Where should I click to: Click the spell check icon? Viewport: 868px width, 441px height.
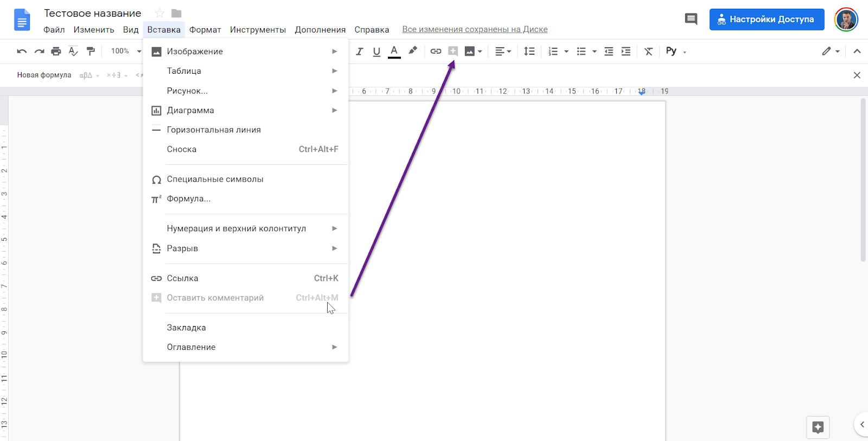pyautogui.click(x=73, y=52)
